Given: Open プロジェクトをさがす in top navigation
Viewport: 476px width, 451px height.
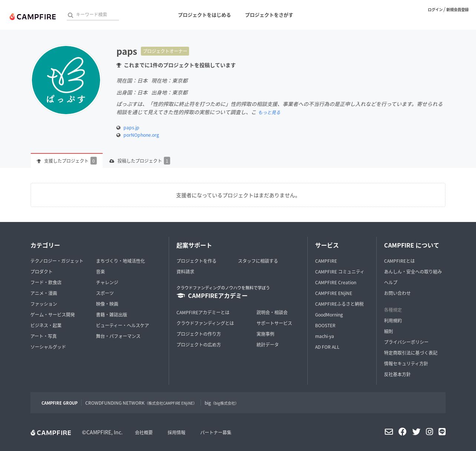Looking at the screenshot, I should tap(269, 15).
